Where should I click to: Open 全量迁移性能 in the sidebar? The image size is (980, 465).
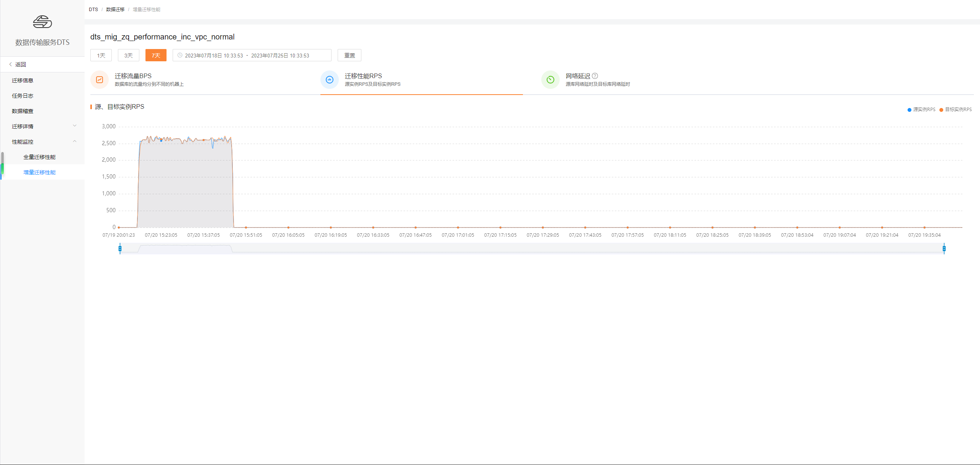39,157
